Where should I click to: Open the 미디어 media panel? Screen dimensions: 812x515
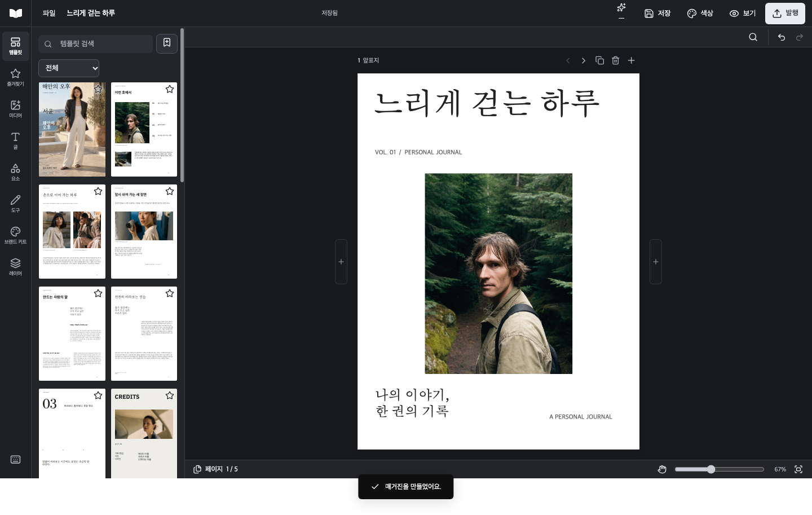[16, 109]
